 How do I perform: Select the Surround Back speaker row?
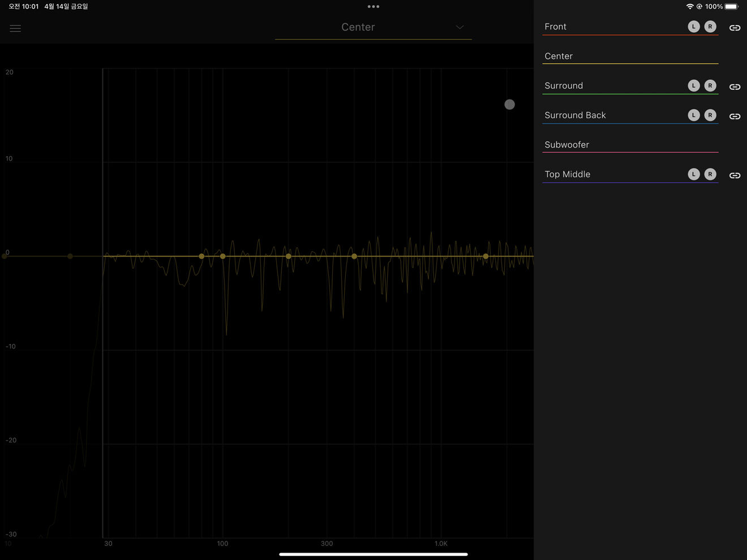[x=630, y=115]
